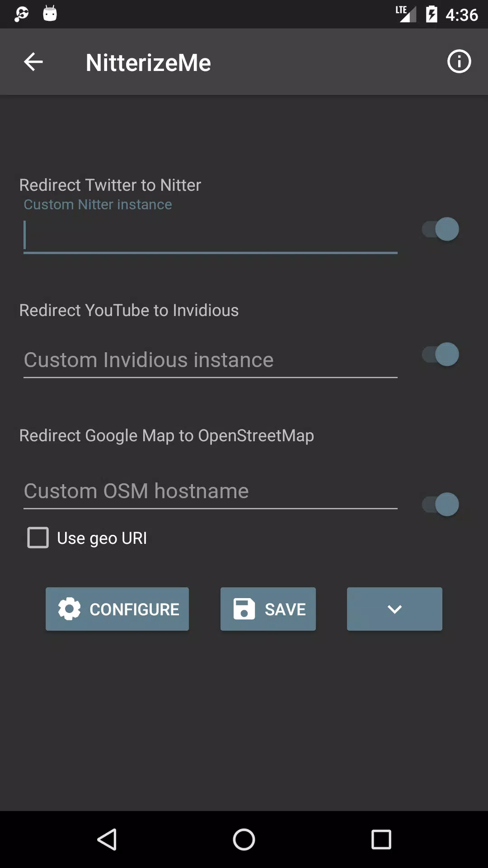Focus the Custom OSM hostname field
The image size is (488, 868).
tap(211, 491)
